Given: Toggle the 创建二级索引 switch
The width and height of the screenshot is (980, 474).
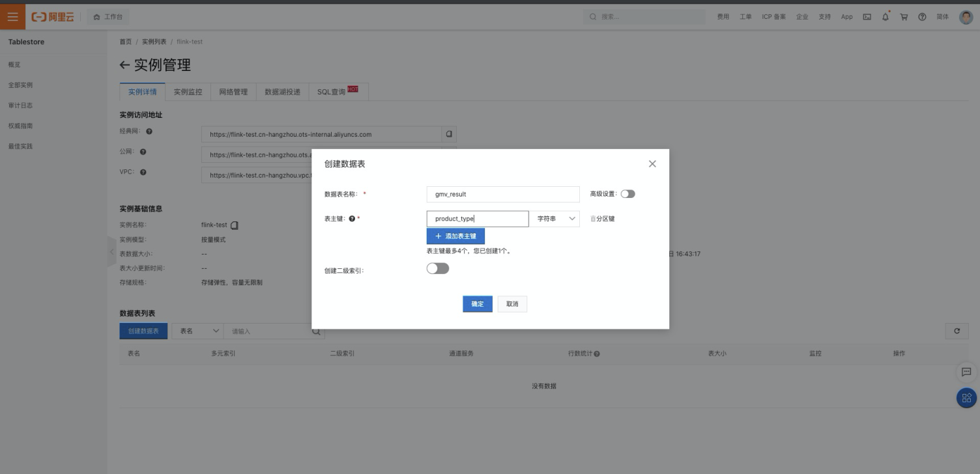Looking at the screenshot, I should click(x=438, y=268).
